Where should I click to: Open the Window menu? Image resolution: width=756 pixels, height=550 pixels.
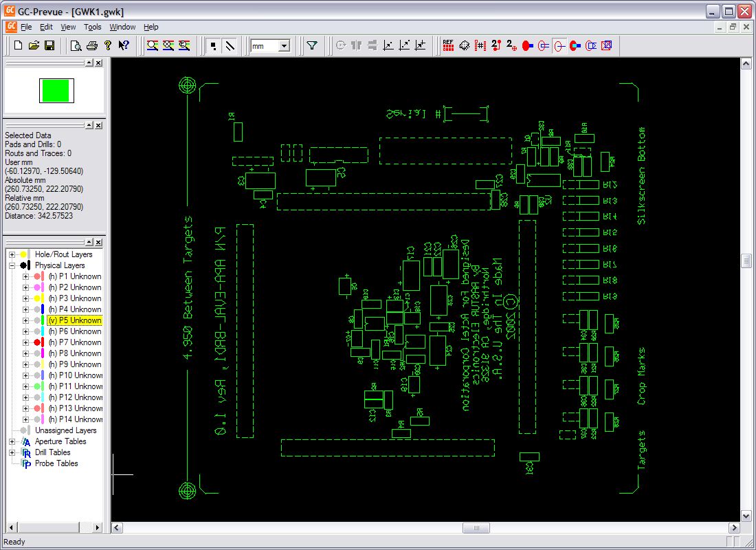point(122,27)
